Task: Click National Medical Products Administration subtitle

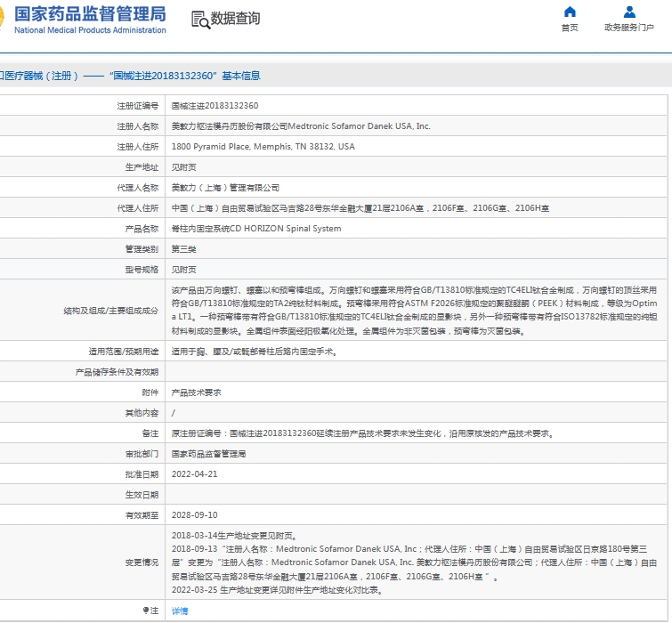Action: pyautogui.click(x=90, y=30)
